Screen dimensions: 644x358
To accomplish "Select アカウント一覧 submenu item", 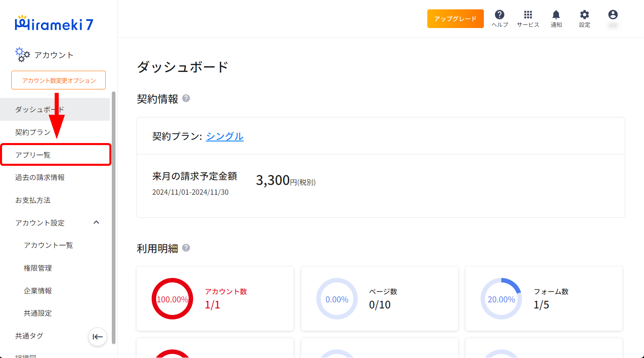I will tap(48, 245).
